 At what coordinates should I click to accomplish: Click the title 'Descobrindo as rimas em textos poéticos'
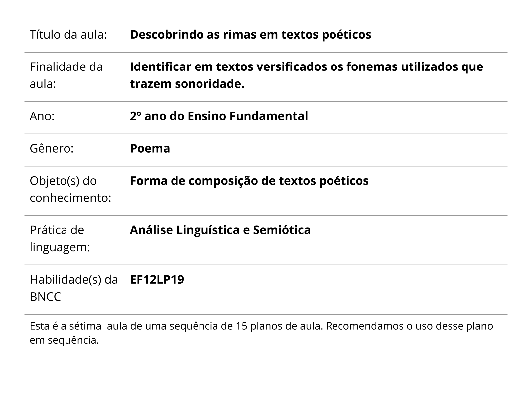click(x=250, y=34)
